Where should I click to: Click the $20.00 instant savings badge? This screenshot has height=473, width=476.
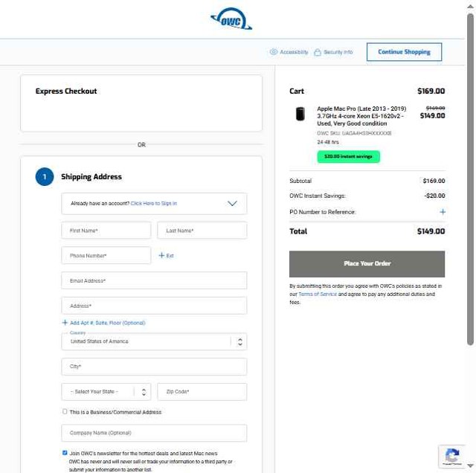349,157
